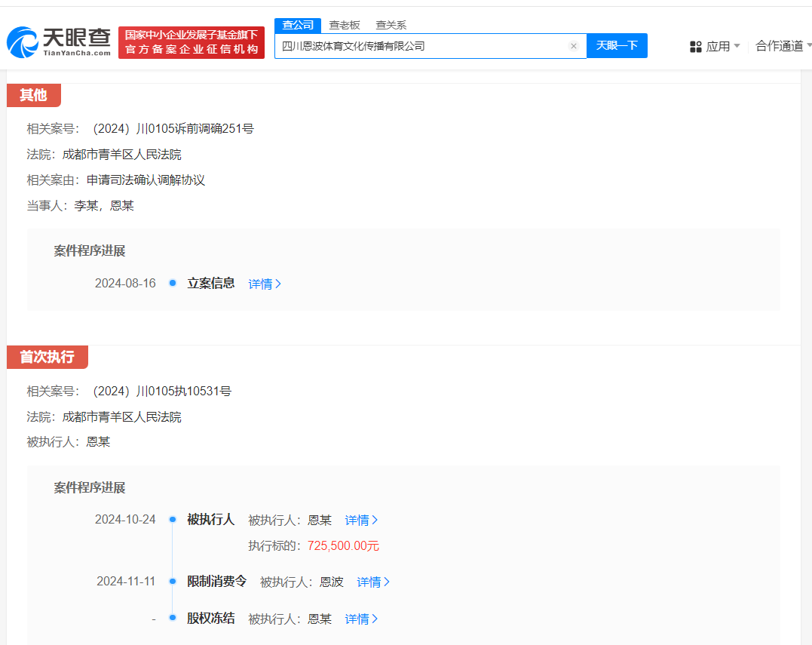Expand the 合作通道 dropdown menu
812x645 pixels.
tap(783, 46)
